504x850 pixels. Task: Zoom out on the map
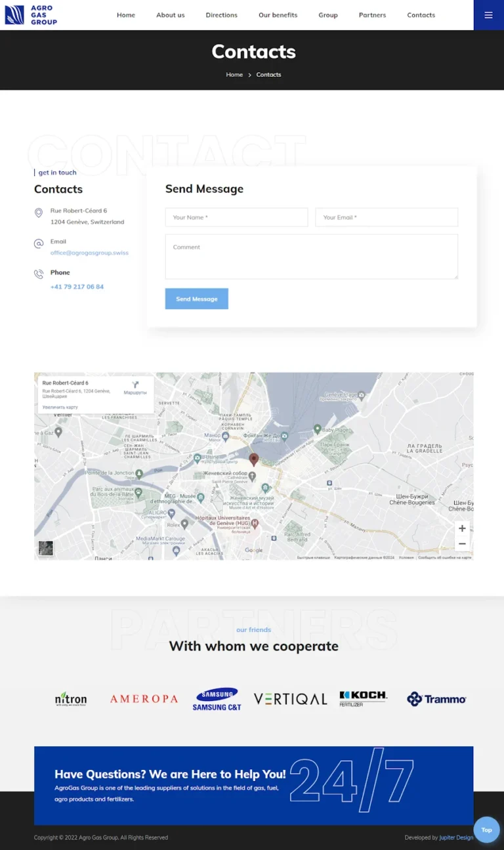[x=462, y=543]
